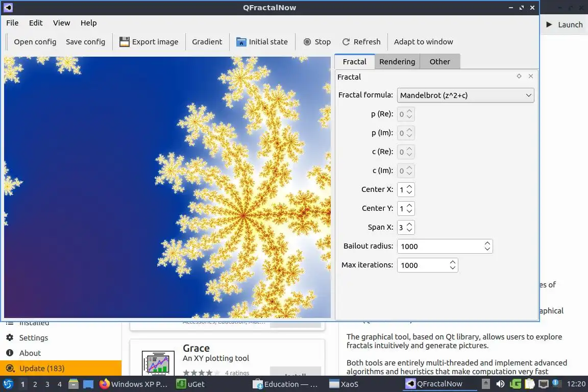This screenshot has width=588, height=392.
Task: Click the fractal image canvas
Action: 167,187
